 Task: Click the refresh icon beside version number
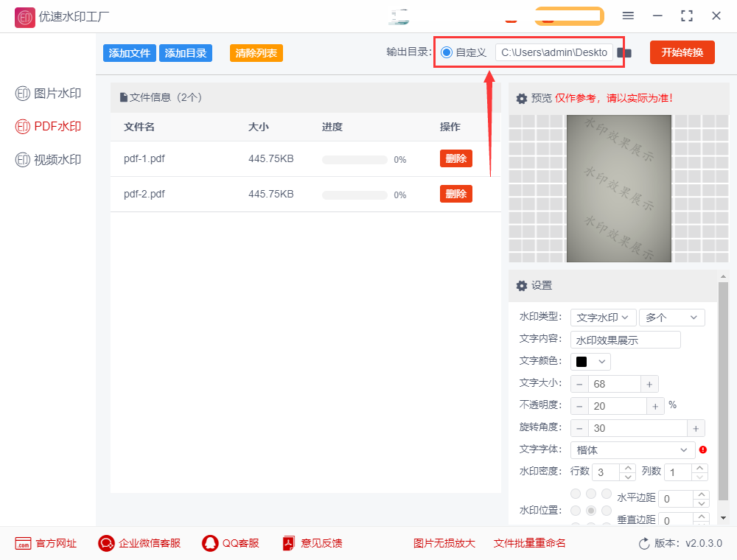coord(644,544)
